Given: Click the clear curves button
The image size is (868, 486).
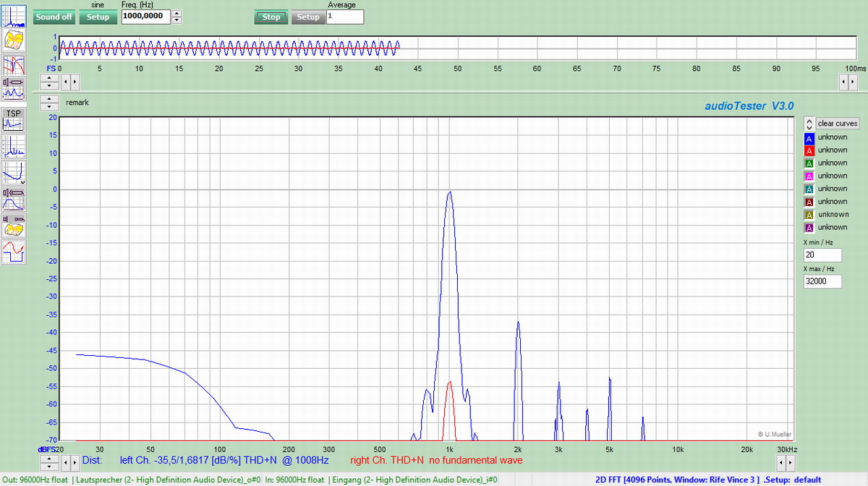Looking at the screenshot, I should (x=838, y=124).
